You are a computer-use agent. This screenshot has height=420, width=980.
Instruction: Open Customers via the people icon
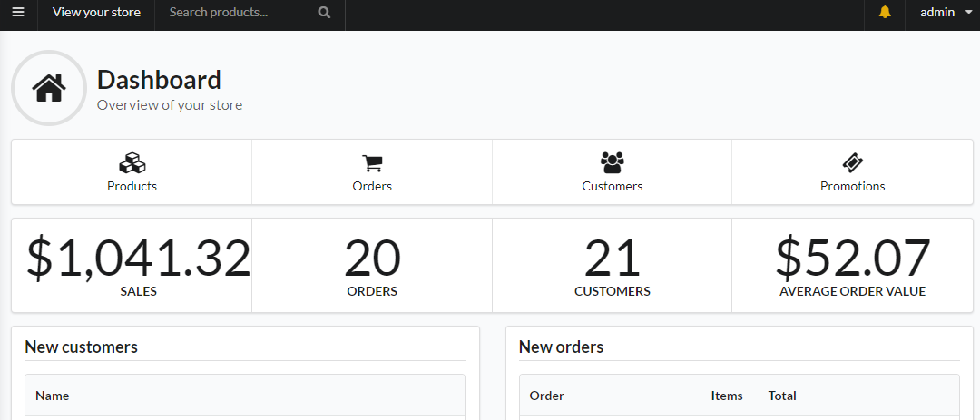[612, 163]
